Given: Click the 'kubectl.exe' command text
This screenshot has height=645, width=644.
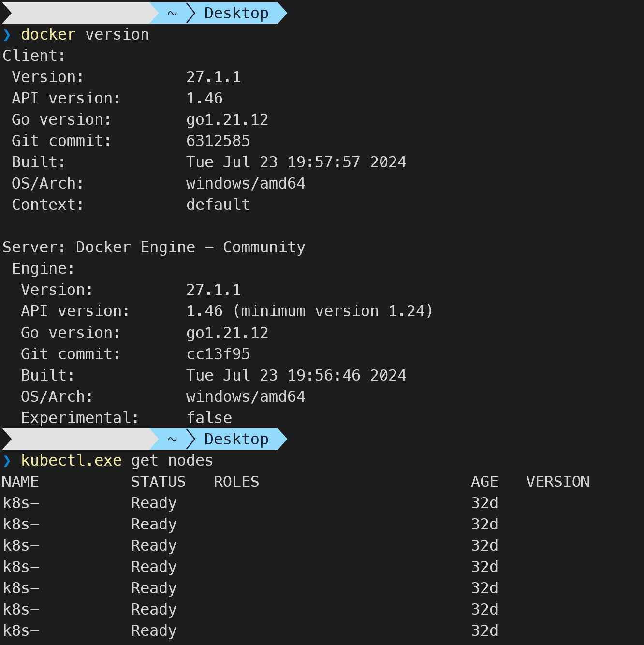Looking at the screenshot, I should point(71,460).
